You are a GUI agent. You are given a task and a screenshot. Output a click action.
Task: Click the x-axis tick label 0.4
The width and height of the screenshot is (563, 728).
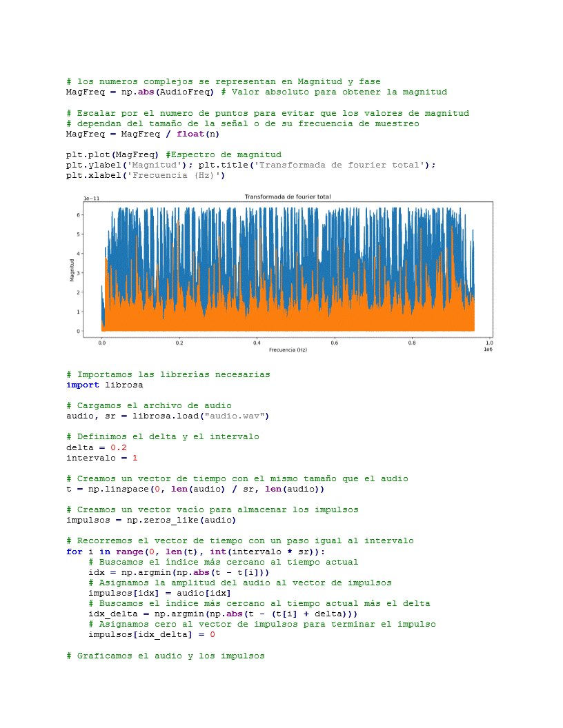[x=257, y=343]
